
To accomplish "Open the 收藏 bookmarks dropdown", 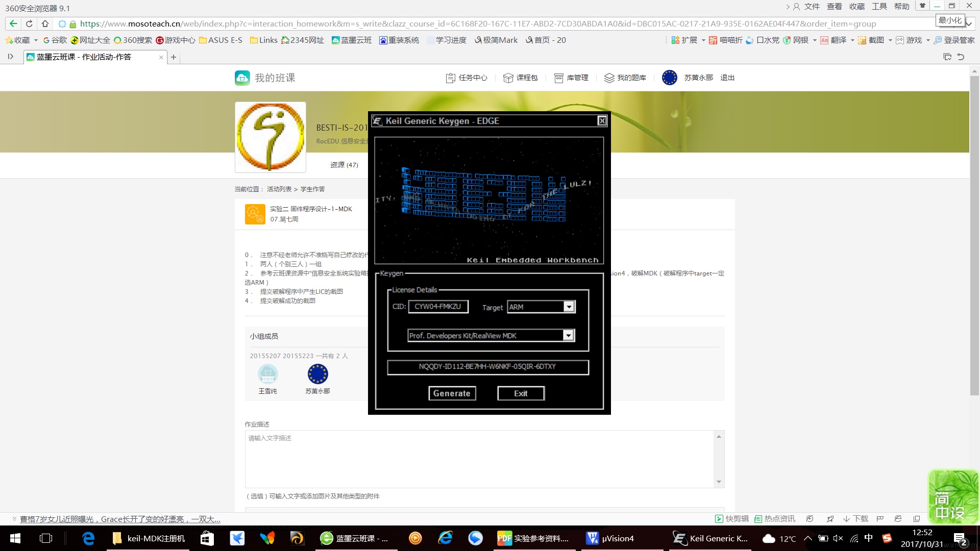I will click(36, 40).
